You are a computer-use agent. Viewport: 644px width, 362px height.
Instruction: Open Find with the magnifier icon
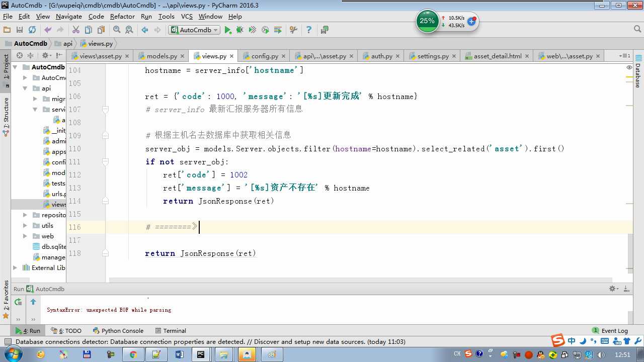pos(117,30)
